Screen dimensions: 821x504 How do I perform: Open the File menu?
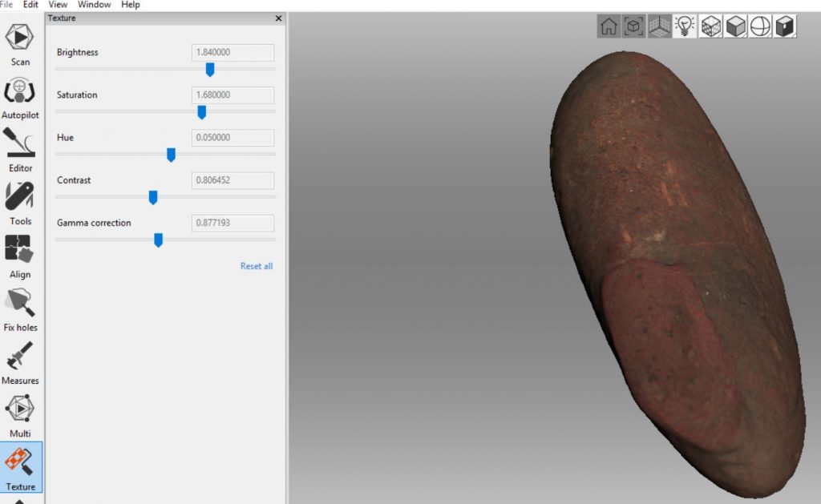coord(6,5)
